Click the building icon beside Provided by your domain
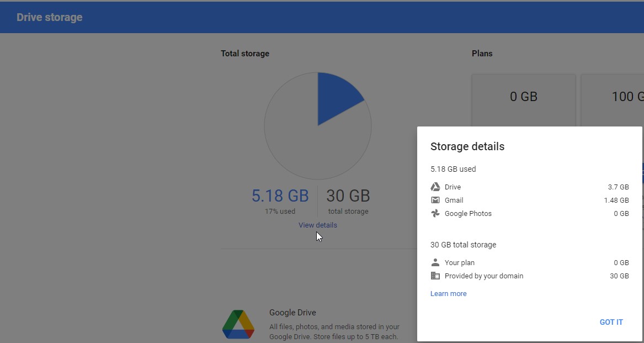 (435, 276)
